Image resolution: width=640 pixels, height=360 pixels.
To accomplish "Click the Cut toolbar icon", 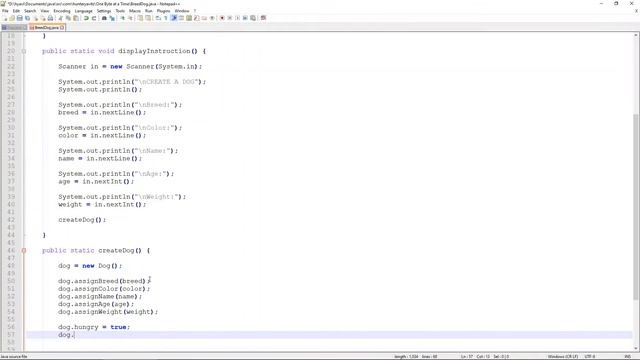I will coord(60,18).
